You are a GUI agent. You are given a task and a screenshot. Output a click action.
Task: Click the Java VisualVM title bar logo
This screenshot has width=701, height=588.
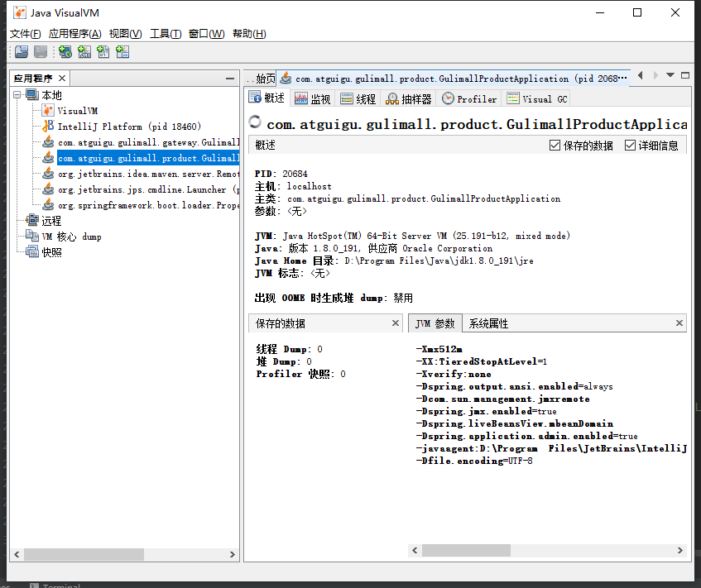coord(20,12)
